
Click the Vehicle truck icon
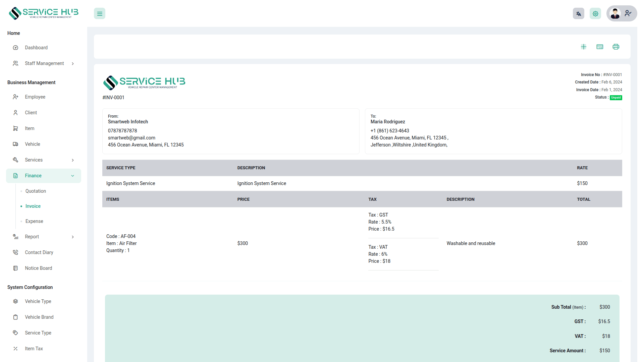click(x=15, y=144)
